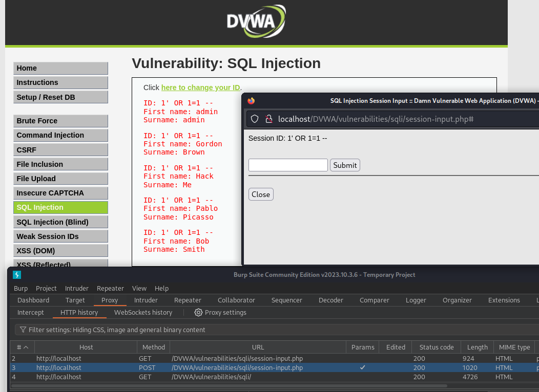539x392 pixels.
Task: Switch to the Target tab
Action: point(75,300)
